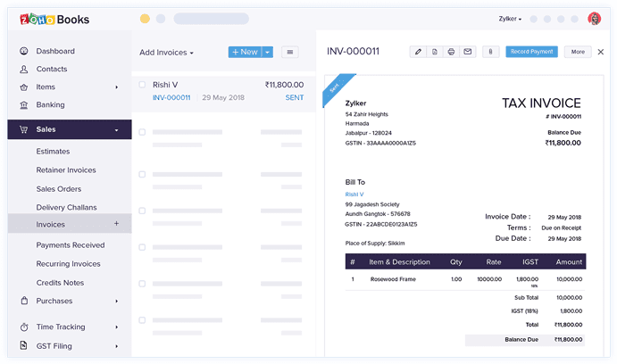
Task: Open Credits Notes
Action: pyautogui.click(x=60, y=283)
